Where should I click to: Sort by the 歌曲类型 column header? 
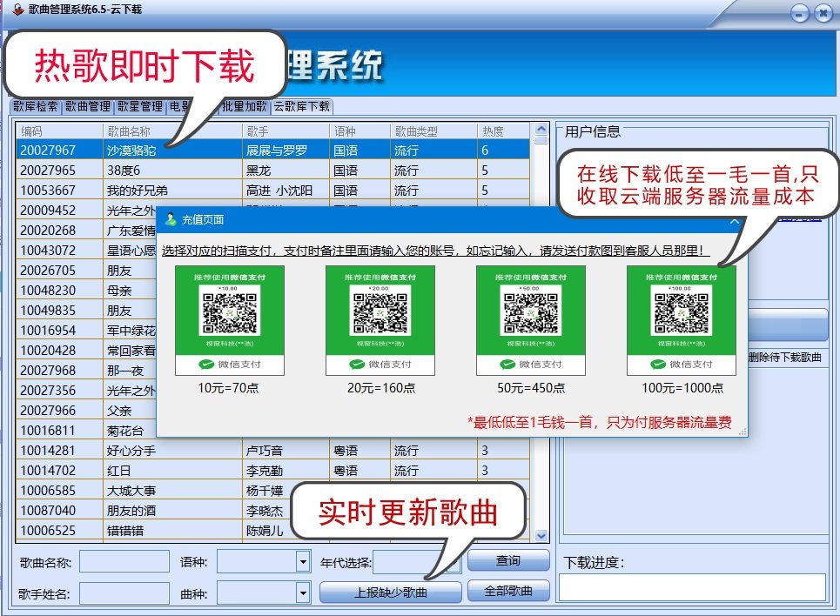(x=434, y=131)
